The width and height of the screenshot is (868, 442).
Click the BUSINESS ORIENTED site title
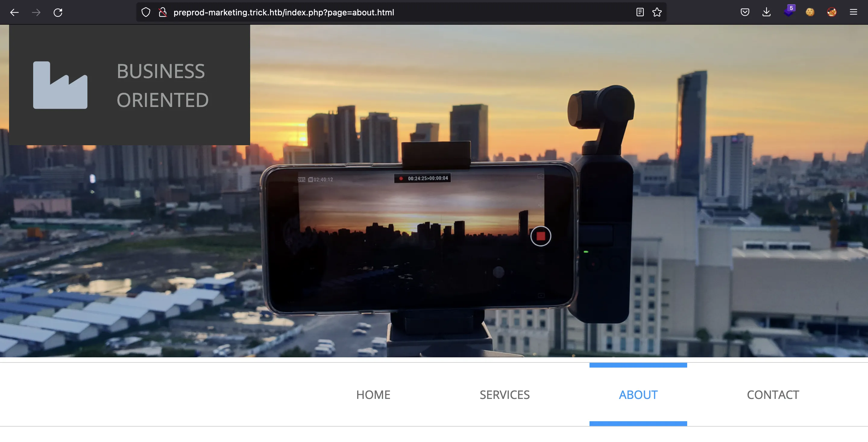point(162,86)
